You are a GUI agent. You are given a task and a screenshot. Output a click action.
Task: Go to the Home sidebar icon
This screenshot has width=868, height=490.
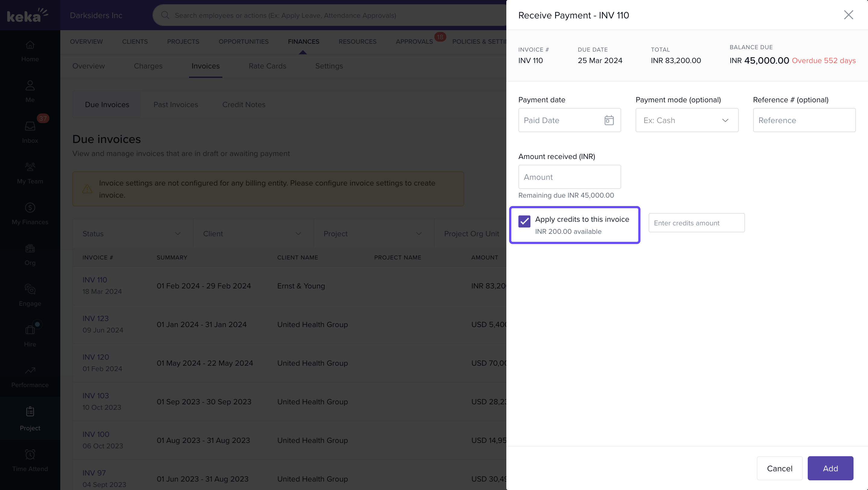click(30, 45)
